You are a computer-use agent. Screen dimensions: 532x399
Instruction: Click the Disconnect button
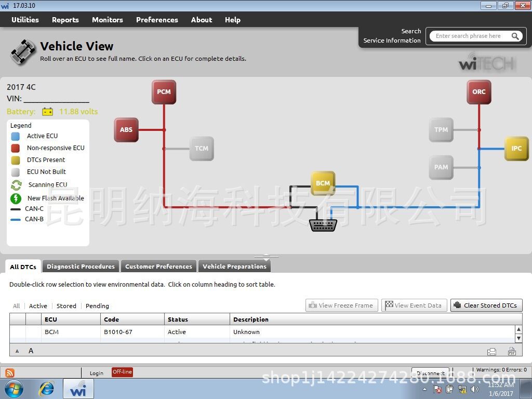430,373
